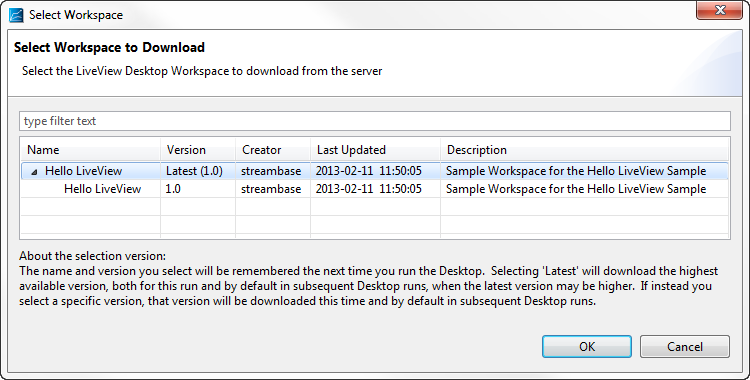This screenshot has height=380, width=750.
Task: Click the Cancel button
Action: pyautogui.click(x=684, y=346)
